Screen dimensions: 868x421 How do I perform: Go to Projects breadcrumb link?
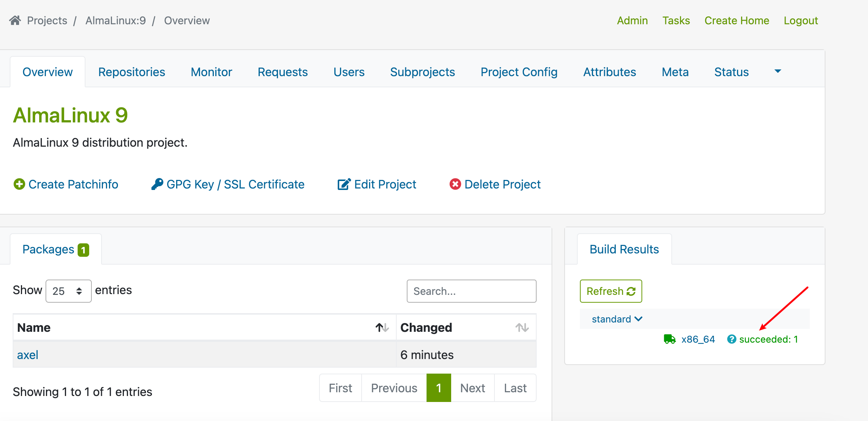coord(47,21)
